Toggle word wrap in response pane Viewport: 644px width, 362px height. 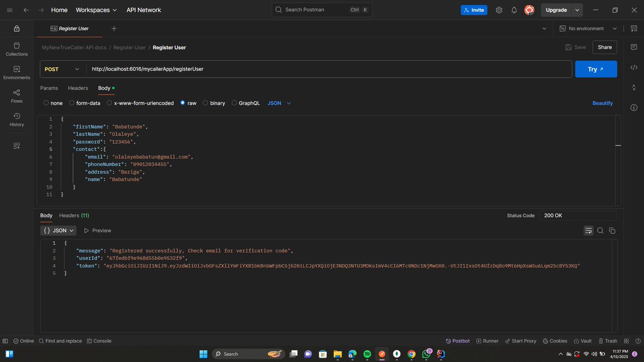589,231
